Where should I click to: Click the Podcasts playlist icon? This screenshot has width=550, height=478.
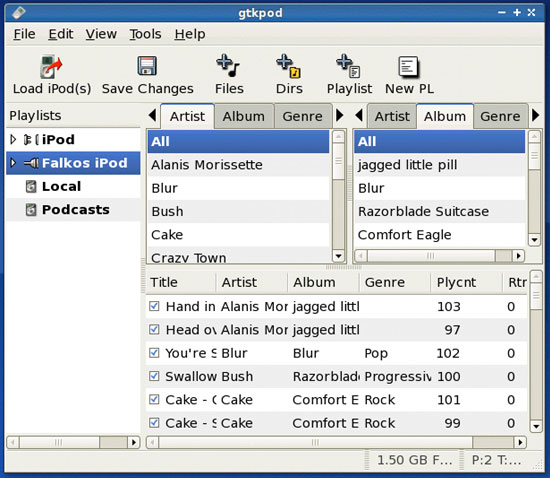click(31, 210)
